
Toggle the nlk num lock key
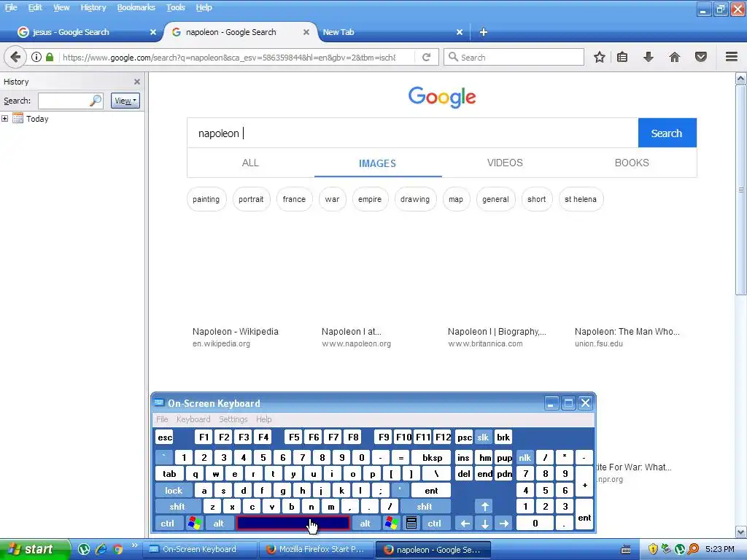pos(525,458)
